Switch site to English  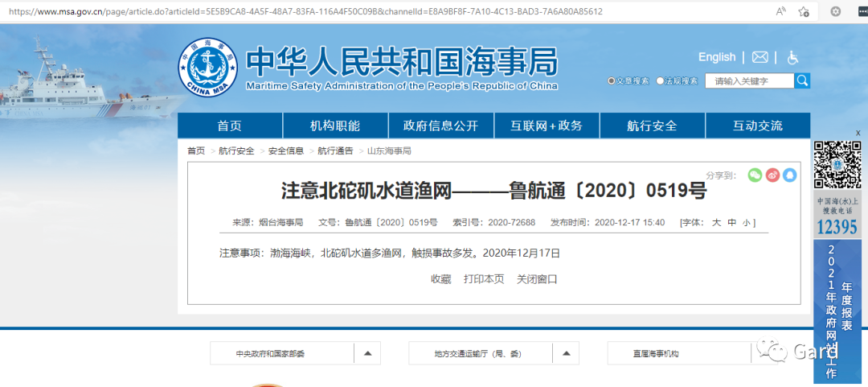point(717,57)
